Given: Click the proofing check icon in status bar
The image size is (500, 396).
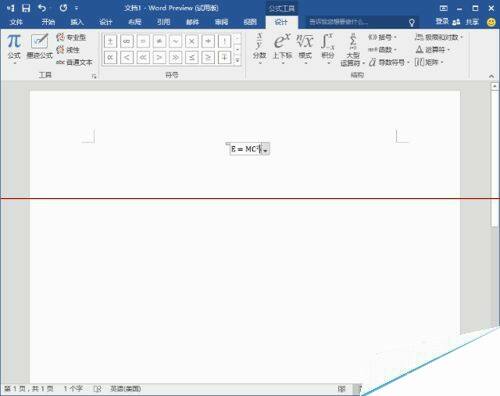Looking at the screenshot, I should pos(97,389).
